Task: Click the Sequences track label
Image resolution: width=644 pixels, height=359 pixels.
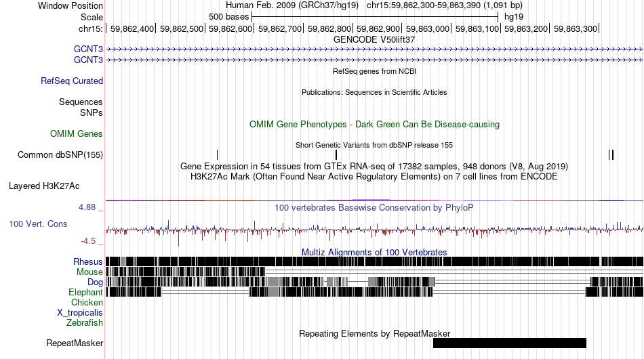Action: click(x=81, y=102)
